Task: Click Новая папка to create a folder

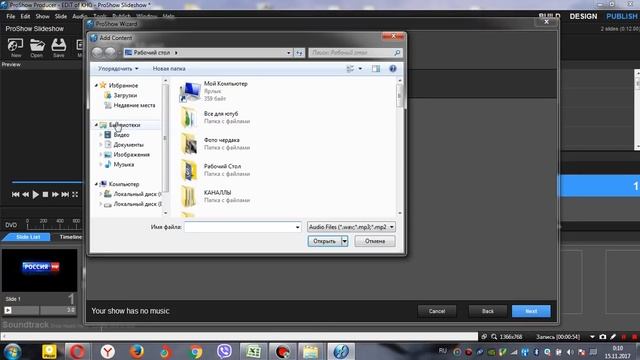Action: click(169, 69)
